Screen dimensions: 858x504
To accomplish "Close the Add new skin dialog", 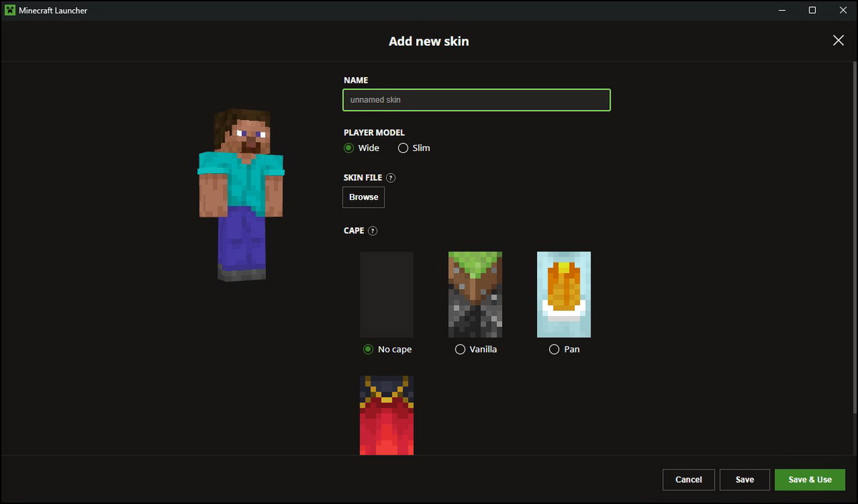I will click(838, 40).
